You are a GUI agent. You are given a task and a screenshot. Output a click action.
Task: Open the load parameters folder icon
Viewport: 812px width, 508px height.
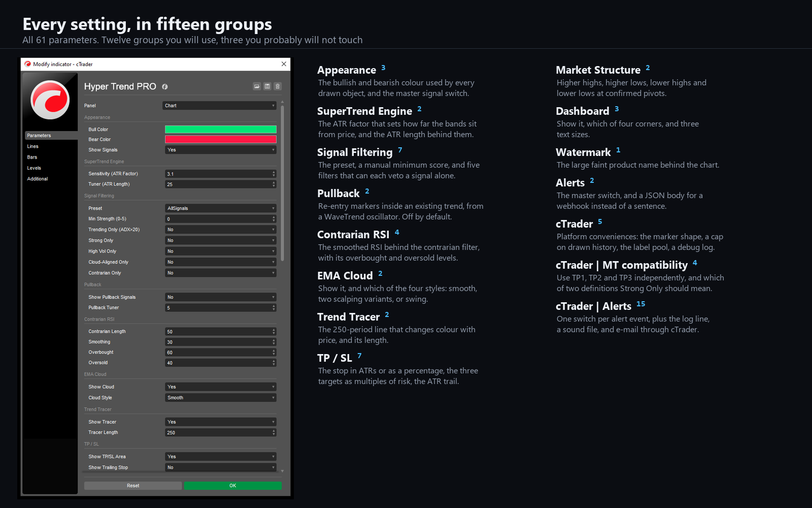[257, 86]
